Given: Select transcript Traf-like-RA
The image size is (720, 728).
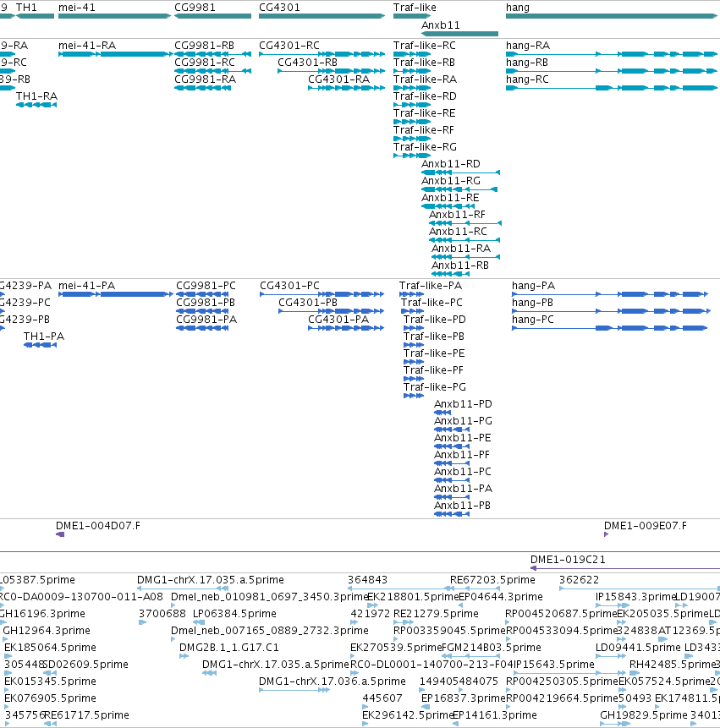Looking at the screenshot, I should [x=412, y=88].
